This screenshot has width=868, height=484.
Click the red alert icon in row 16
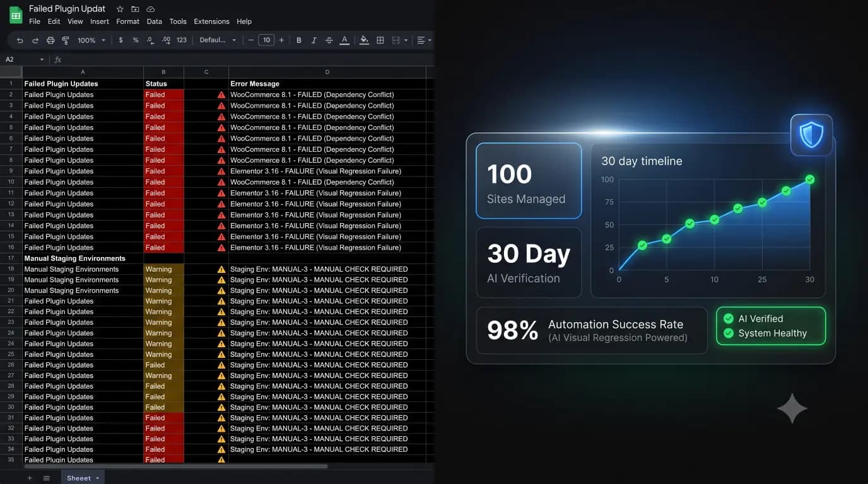tap(221, 248)
